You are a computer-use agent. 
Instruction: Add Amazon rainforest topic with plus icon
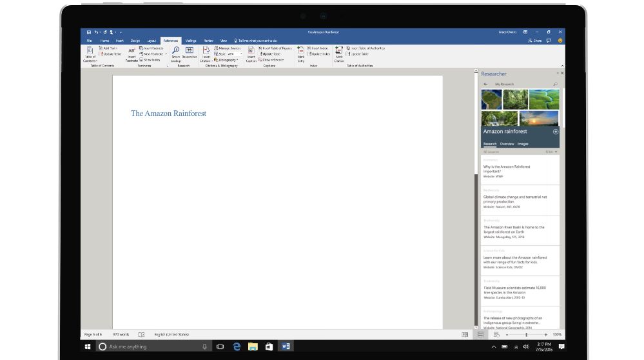555,132
